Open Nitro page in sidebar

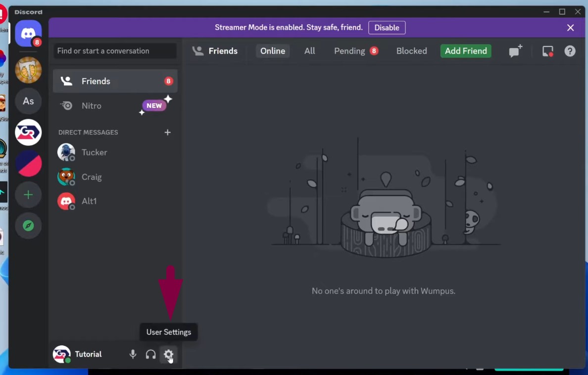point(115,106)
